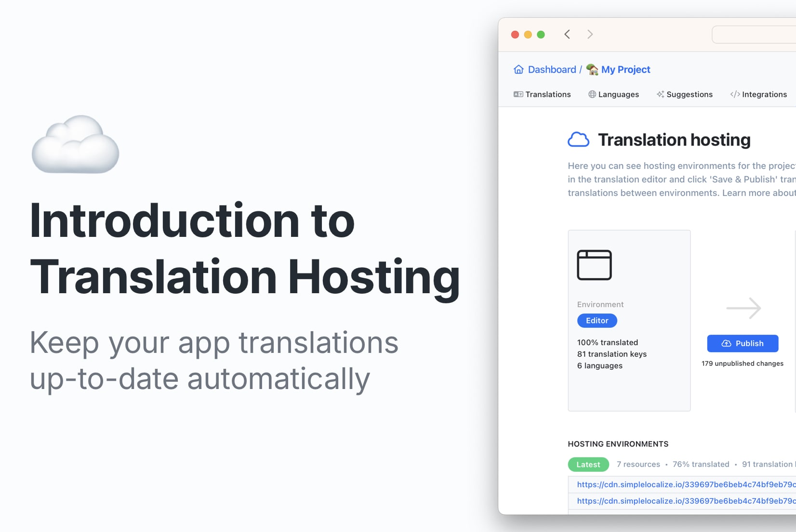Click the yellow minimize window button
This screenshot has width=796, height=532.
click(528, 35)
